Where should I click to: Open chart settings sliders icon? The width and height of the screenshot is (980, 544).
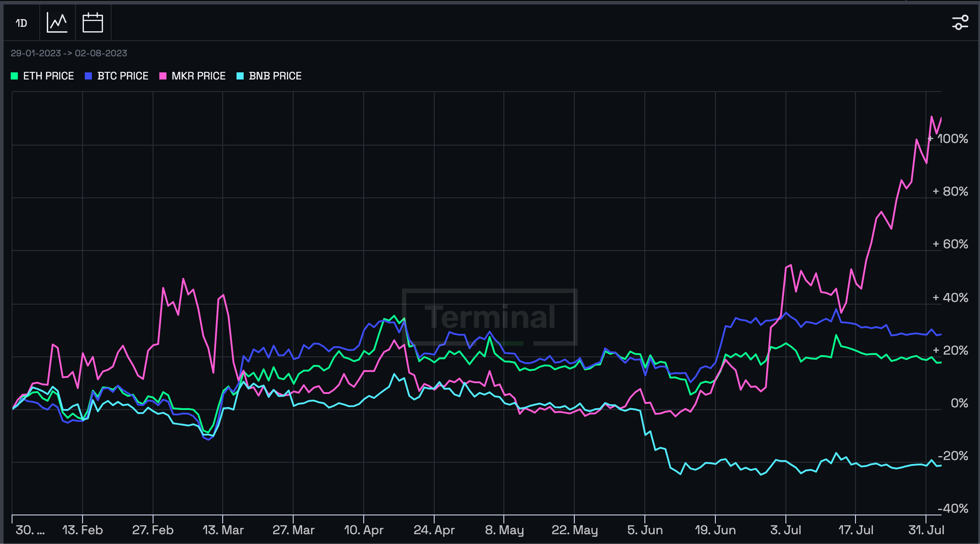coord(960,22)
